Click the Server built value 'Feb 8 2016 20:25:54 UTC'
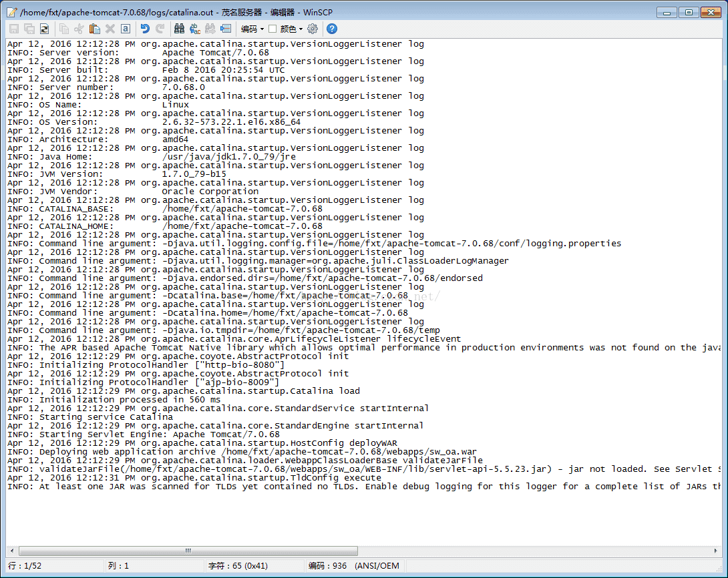 [223, 70]
